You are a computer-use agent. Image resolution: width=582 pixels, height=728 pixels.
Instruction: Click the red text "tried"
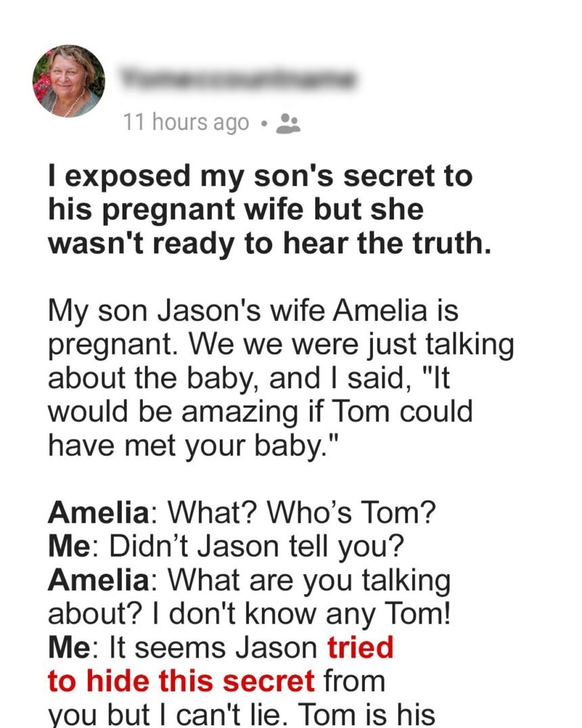[361, 647]
